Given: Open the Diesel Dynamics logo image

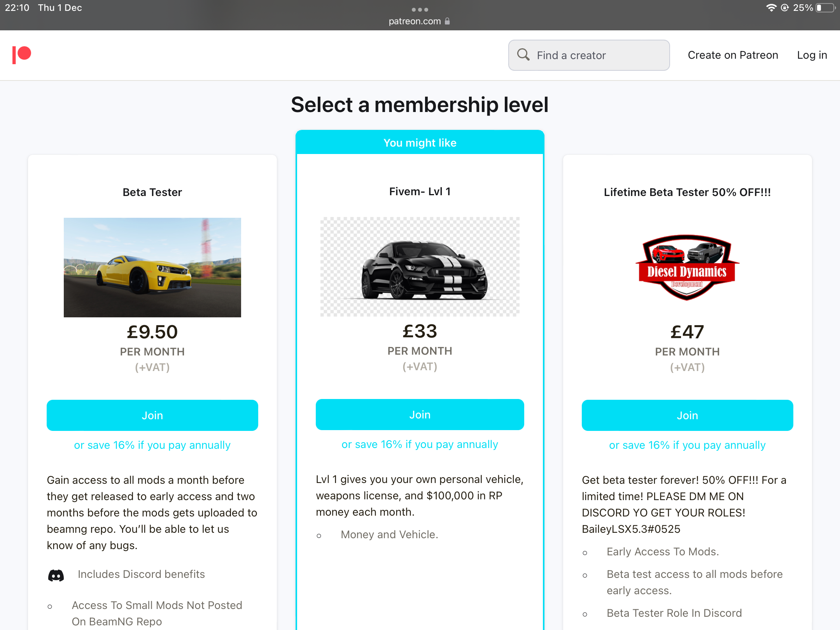Looking at the screenshot, I should [687, 268].
